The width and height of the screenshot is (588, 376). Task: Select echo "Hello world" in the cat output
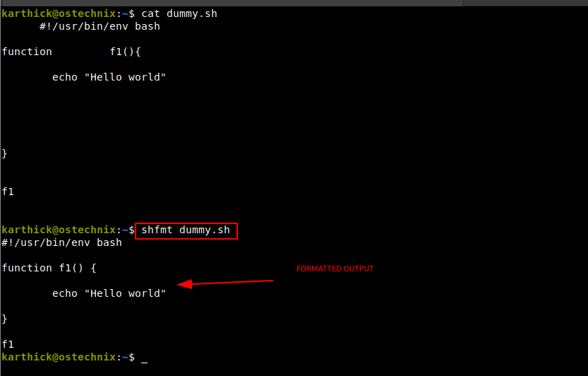pyautogui.click(x=109, y=77)
